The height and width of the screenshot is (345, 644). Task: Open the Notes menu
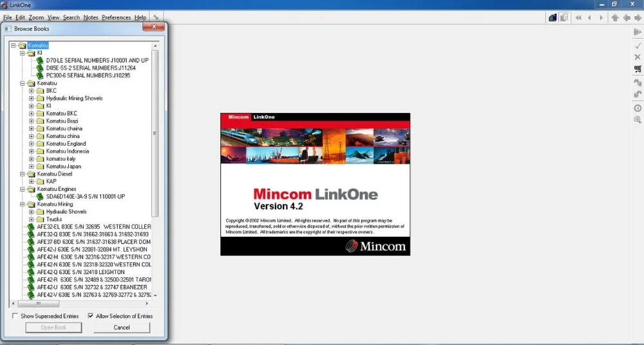pos(91,17)
